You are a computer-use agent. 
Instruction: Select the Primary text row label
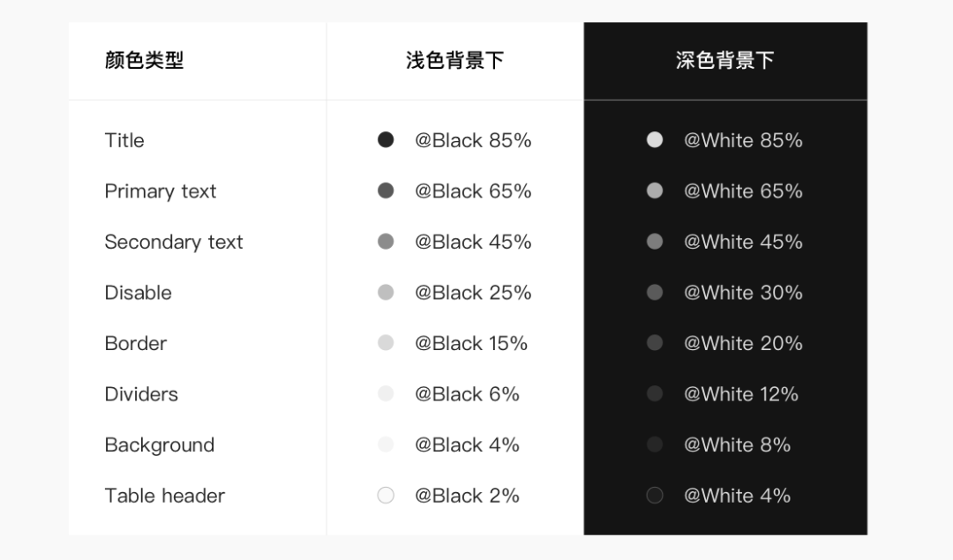(x=161, y=191)
